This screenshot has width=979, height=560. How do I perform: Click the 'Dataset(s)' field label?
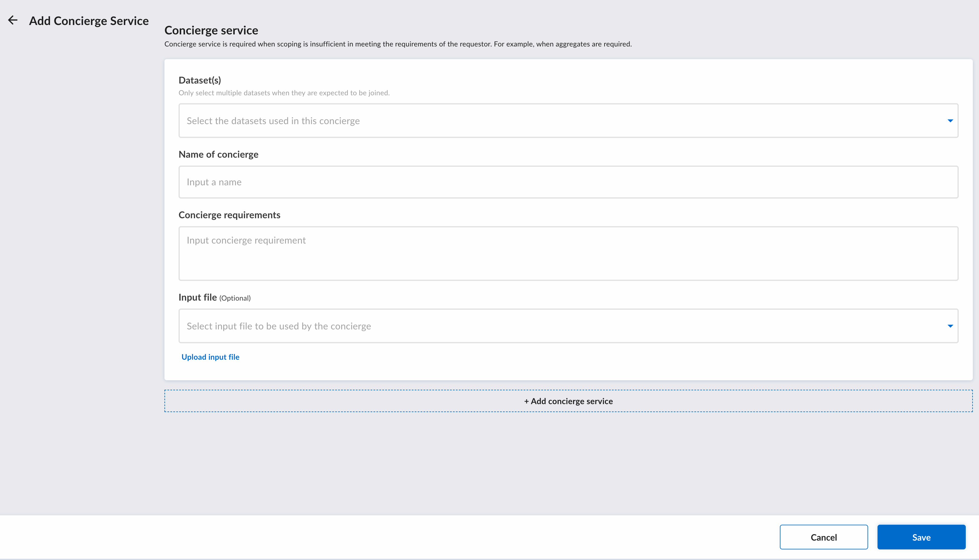[200, 80]
